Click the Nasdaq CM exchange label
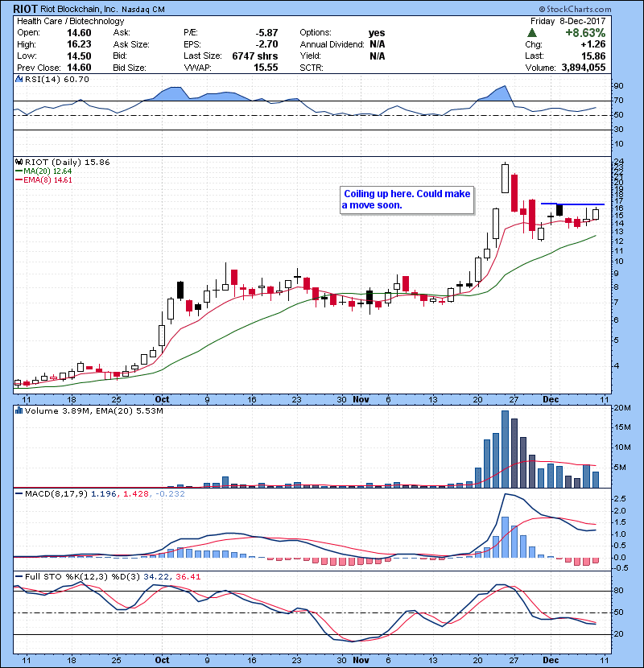Viewport: 644px width, 668px height. tap(143, 10)
